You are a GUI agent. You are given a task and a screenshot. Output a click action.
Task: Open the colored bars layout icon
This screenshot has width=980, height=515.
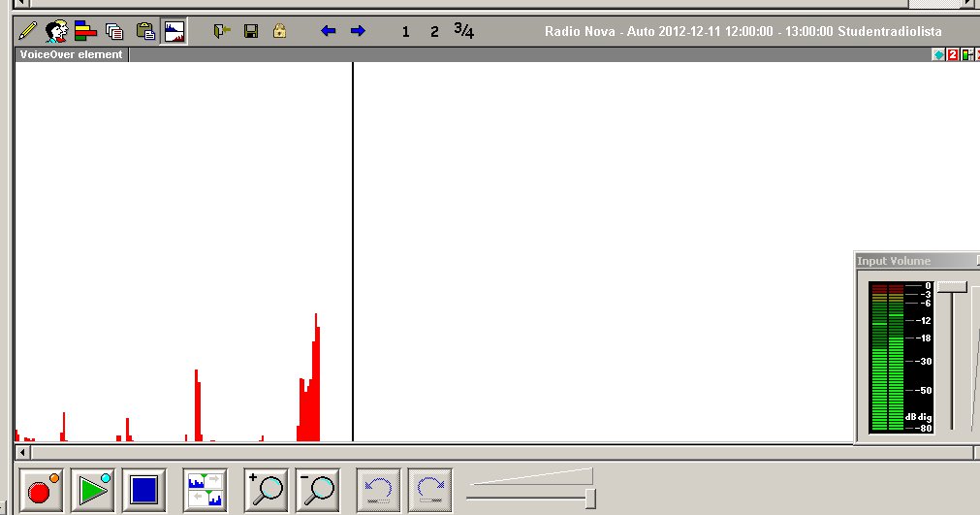85,31
